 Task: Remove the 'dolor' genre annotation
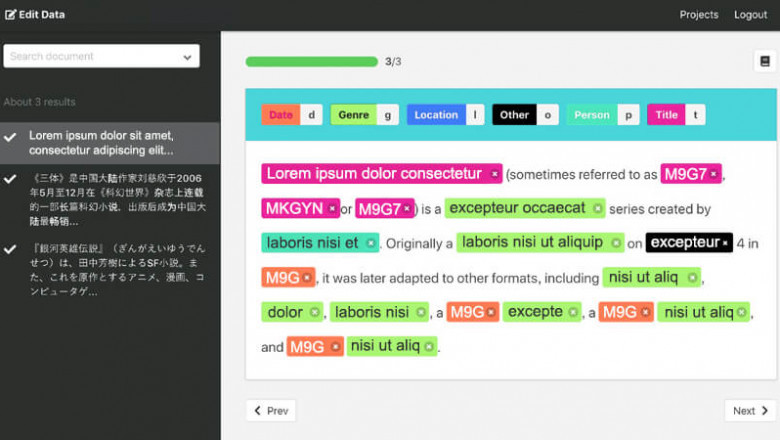tap(314, 312)
